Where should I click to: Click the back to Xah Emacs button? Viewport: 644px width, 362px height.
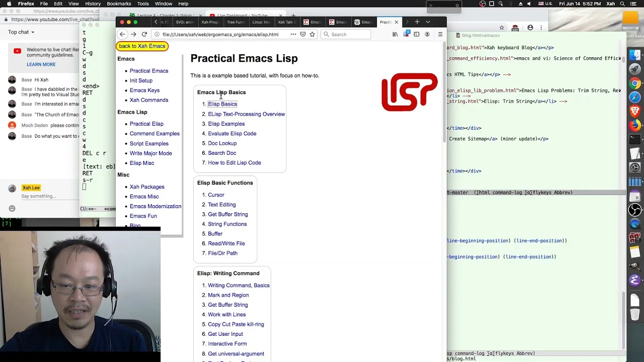(142, 46)
